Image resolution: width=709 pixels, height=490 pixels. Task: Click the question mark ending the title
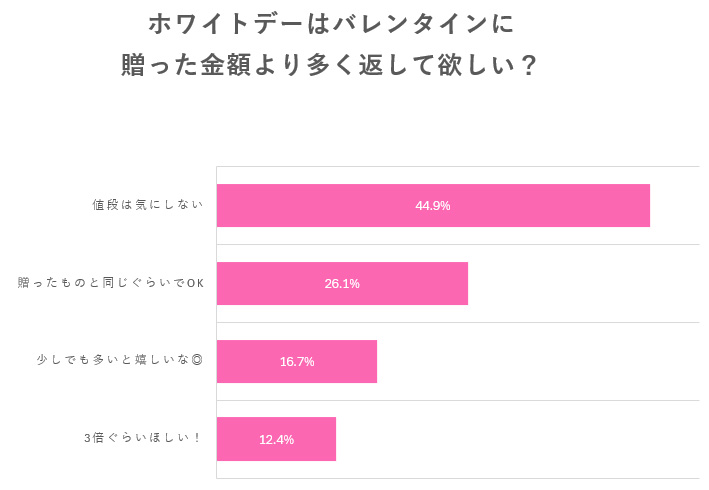529,66
